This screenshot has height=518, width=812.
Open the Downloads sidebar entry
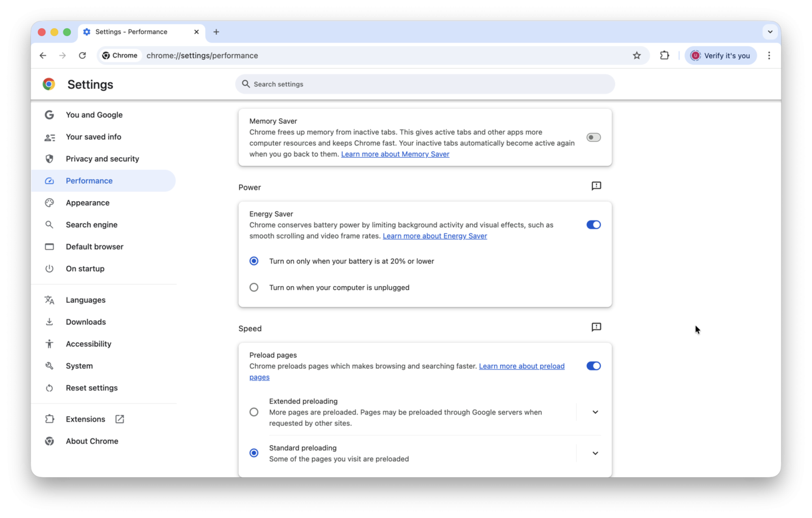[x=85, y=321]
